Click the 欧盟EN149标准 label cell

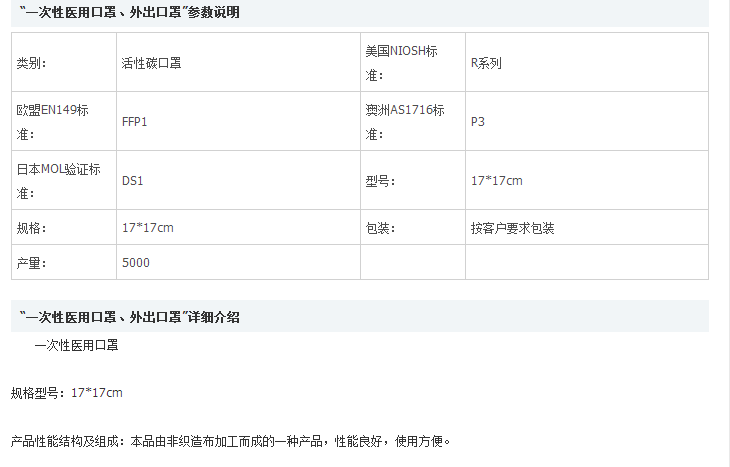(x=60, y=122)
